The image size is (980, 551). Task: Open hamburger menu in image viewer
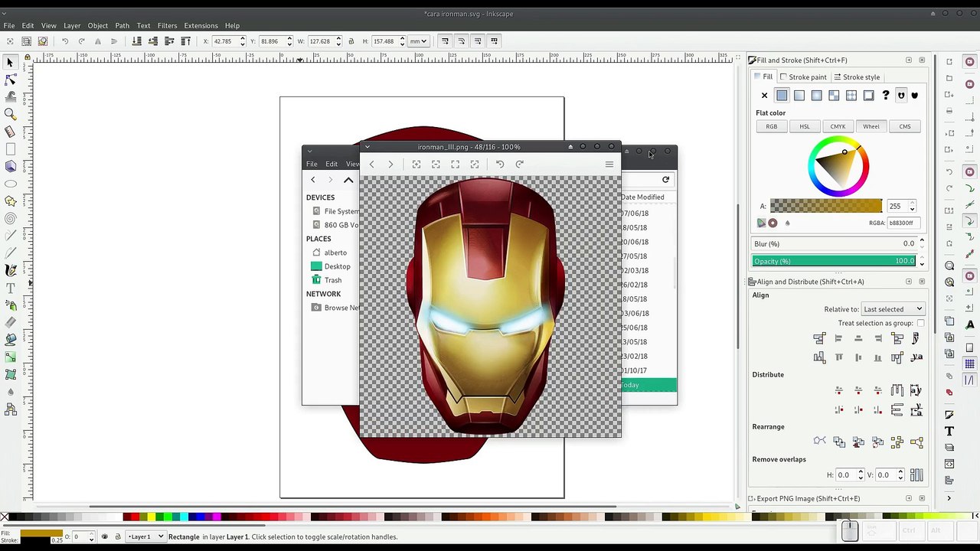click(609, 164)
